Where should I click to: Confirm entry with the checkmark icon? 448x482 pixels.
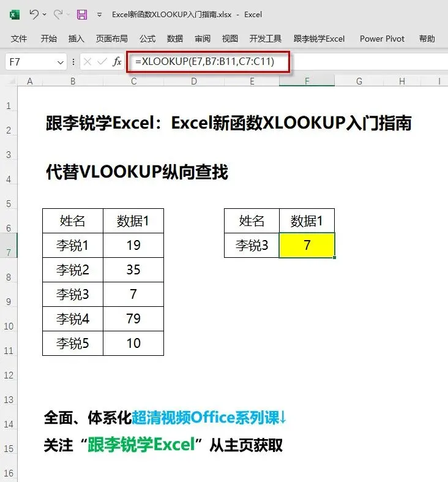(102, 62)
